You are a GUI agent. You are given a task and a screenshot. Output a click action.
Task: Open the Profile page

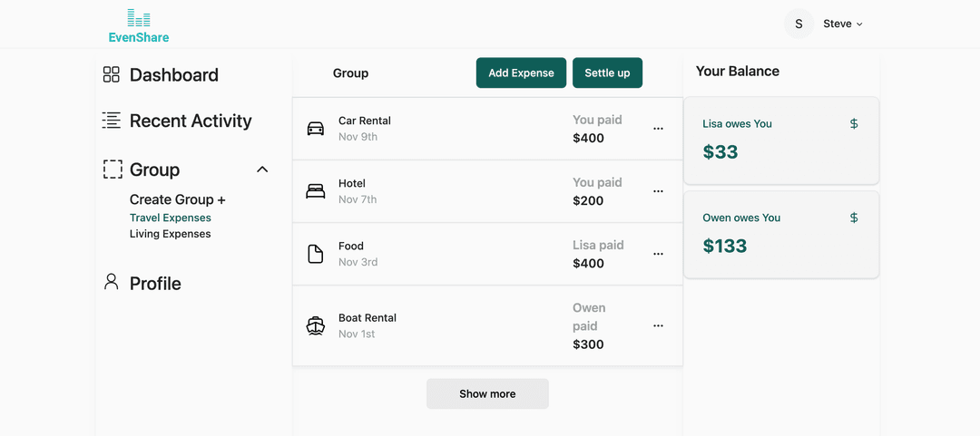[x=155, y=284]
